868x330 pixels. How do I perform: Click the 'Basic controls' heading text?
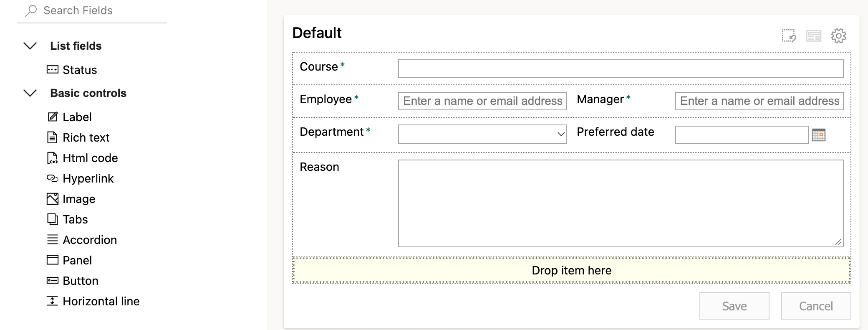pos(88,93)
